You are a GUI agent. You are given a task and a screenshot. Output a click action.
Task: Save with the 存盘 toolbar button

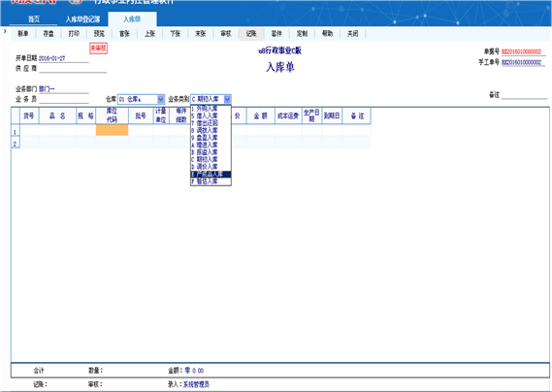49,34
